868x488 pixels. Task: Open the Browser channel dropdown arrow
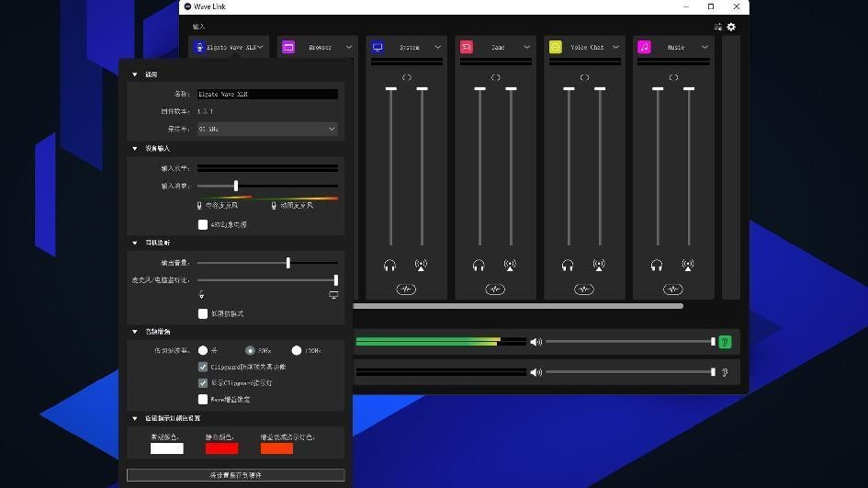[x=349, y=47]
